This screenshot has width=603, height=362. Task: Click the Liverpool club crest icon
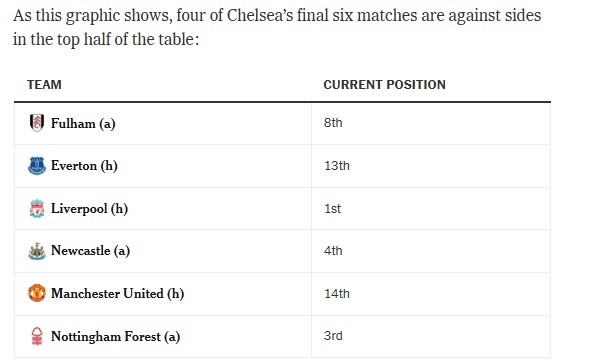pyautogui.click(x=37, y=209)
